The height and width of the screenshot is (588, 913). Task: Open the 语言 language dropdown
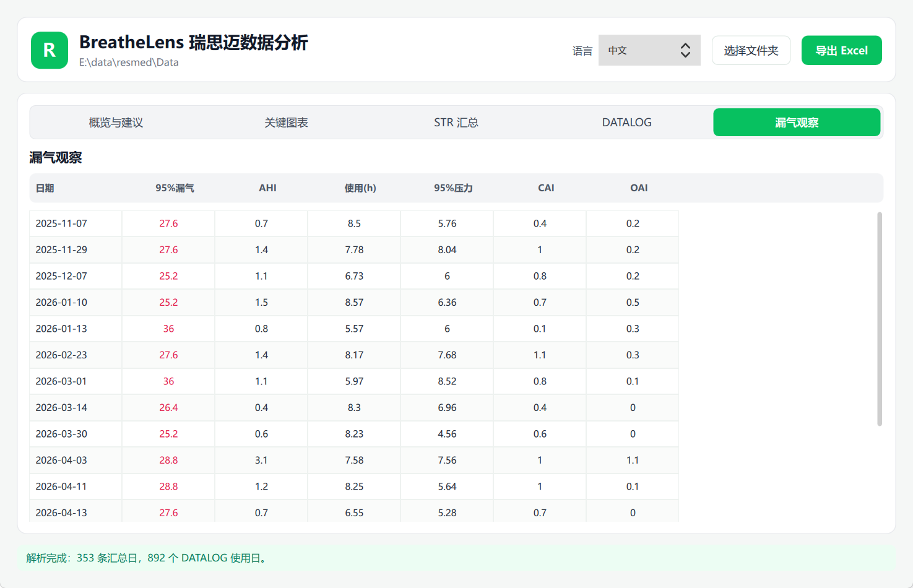point(649,50)
